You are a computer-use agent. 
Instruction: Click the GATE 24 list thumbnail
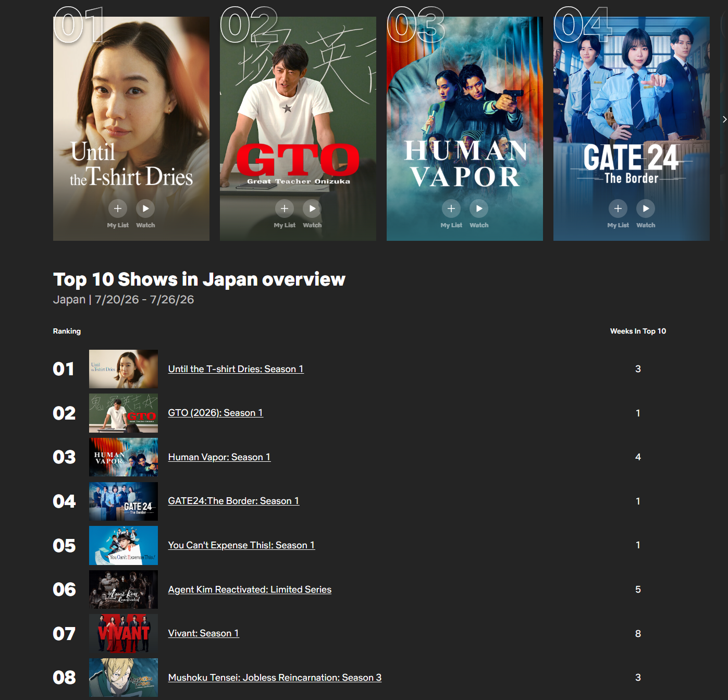pos(124,501)
